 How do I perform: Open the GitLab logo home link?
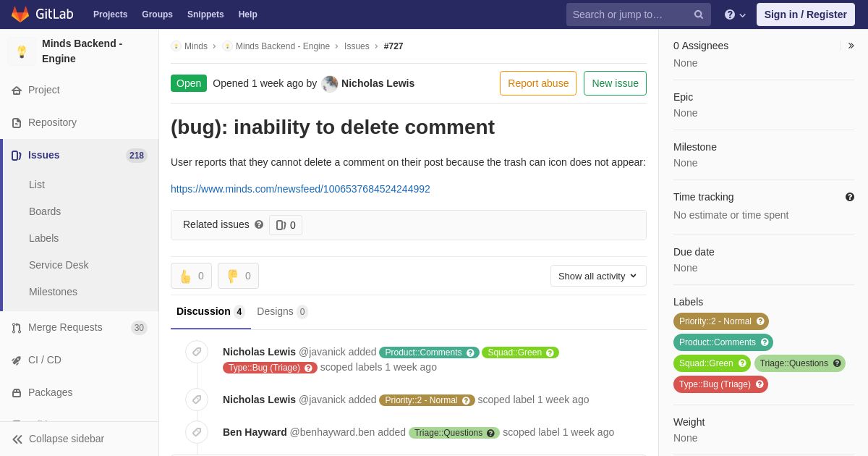pyautogui.click(x=42, y=14)
